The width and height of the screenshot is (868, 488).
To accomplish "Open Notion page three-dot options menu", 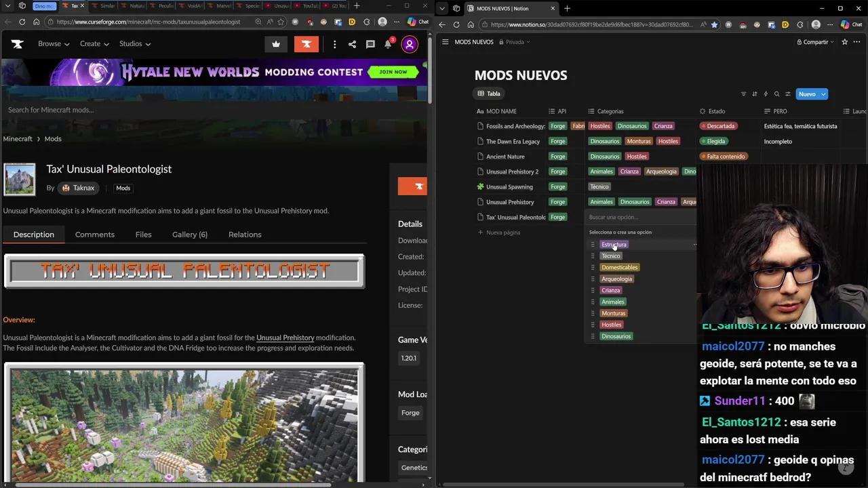I will 856,42.
